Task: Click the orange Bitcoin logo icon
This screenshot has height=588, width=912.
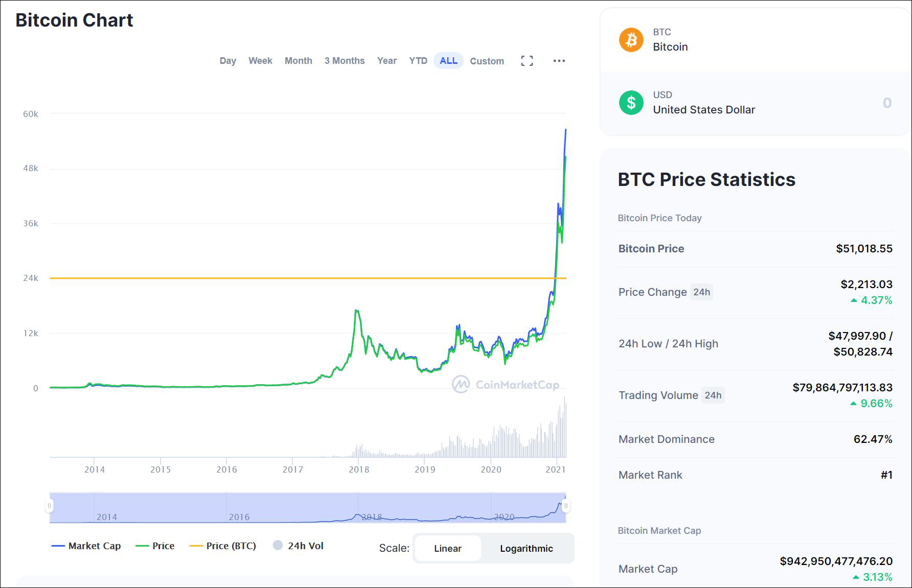Action: [631, 40]
